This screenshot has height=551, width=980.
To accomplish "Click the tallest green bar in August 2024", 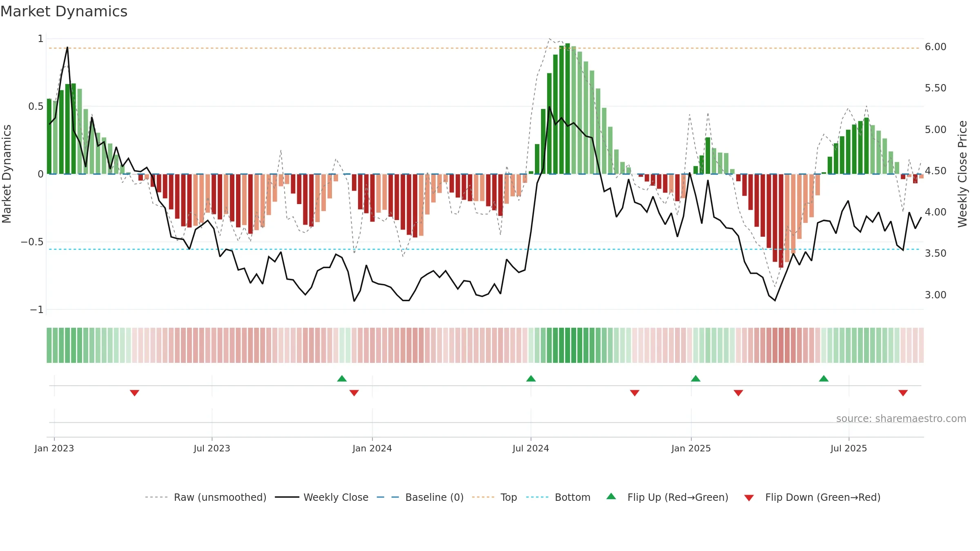I will tap(568, 109).
